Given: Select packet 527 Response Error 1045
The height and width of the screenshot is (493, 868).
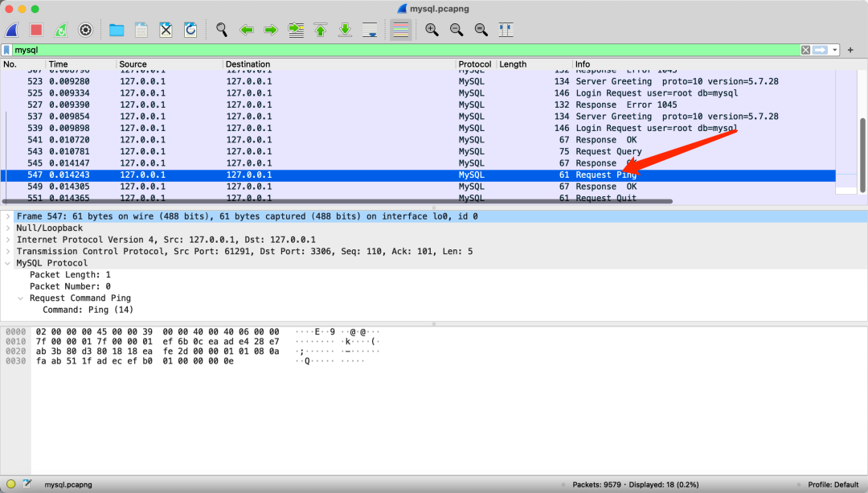Looking at the screenshot, I should click(x=418, y=105).
